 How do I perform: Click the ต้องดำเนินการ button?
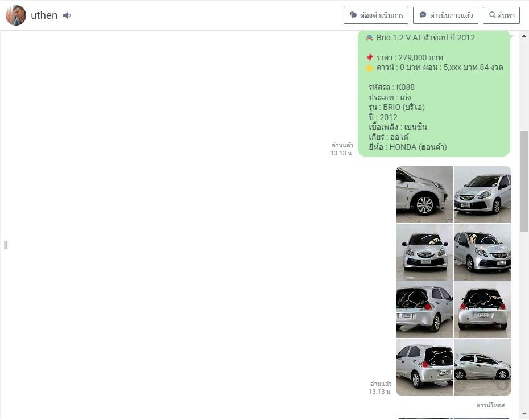(x=376, y=15)
